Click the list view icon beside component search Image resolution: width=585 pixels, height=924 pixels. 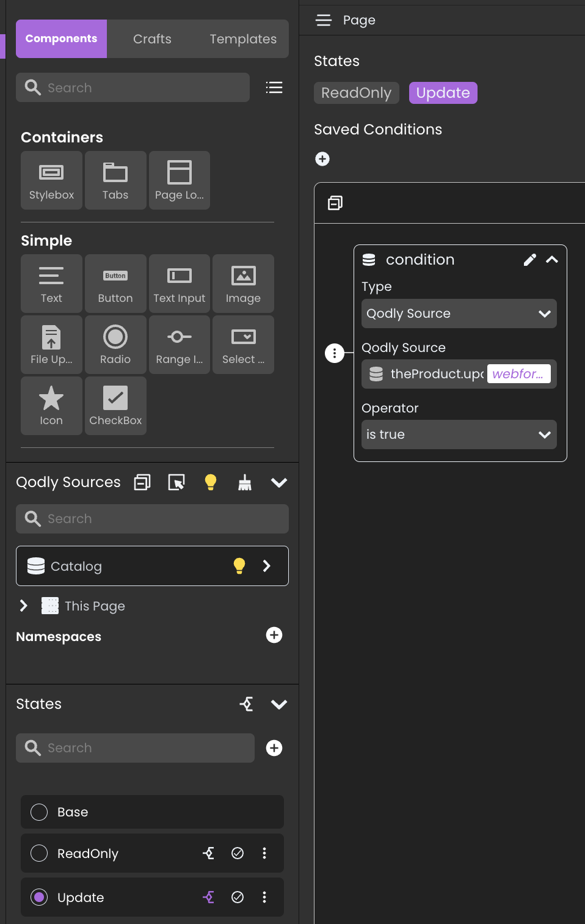pos(274,87)
